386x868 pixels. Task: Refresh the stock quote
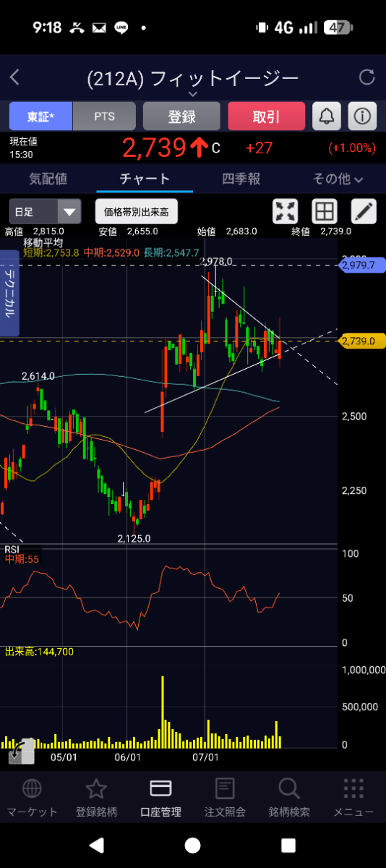click(x=367, y=77)
